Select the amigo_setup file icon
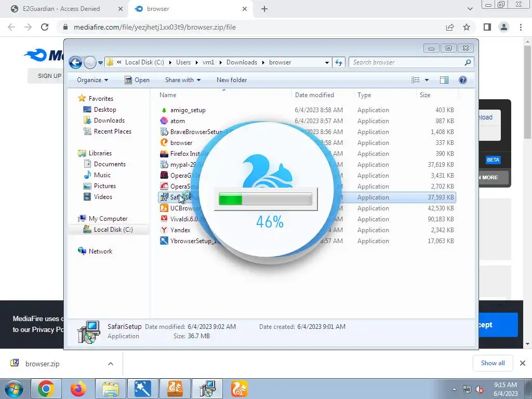The image size is (532, 399). click(x=164, y=110)
